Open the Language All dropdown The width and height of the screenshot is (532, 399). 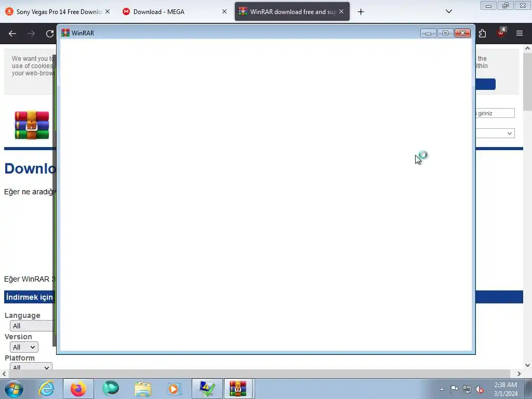pyautogui.click(x=32, y=326)
